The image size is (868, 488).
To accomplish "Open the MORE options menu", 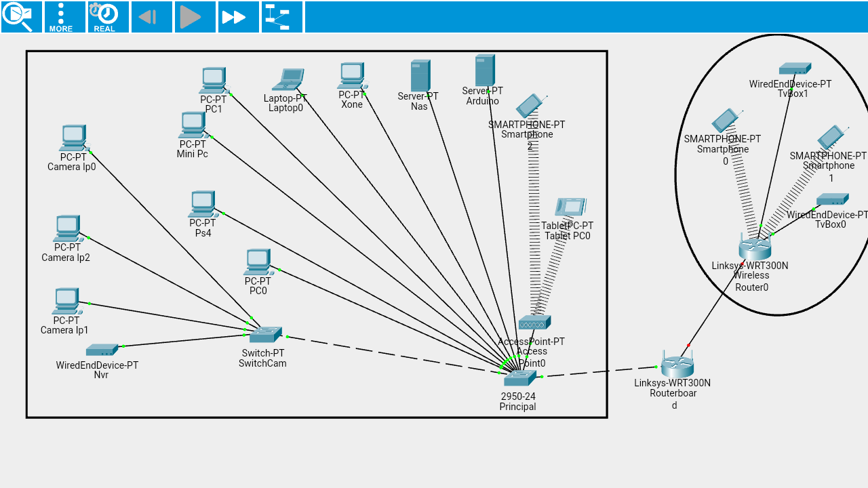I will (65, 17).
